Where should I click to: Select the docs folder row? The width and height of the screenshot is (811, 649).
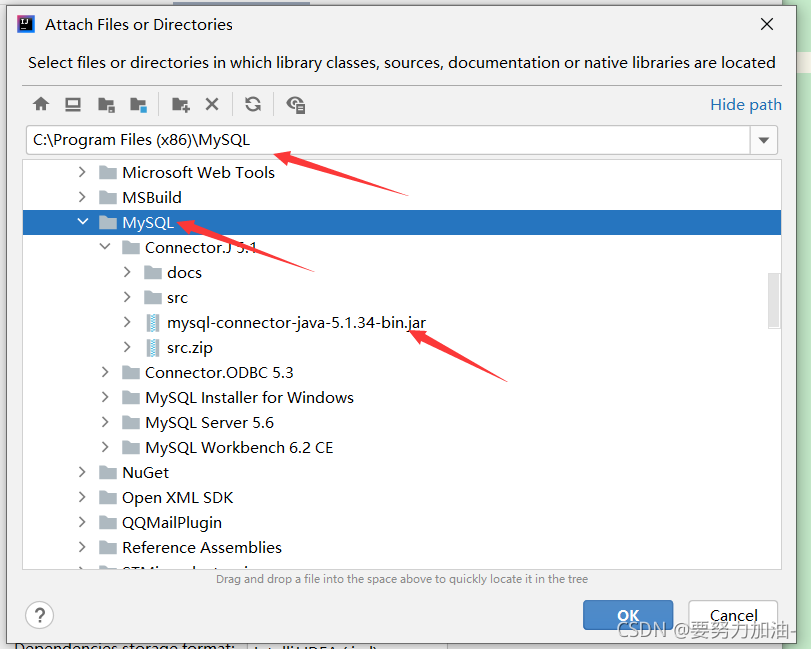(x=401, y=273)
